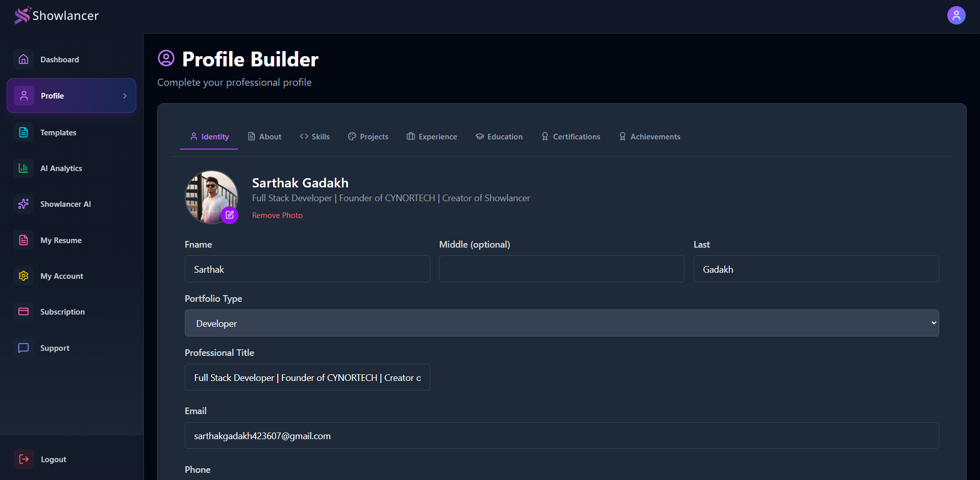Click the Fname input field
The width and height of the screenshot is (980, 480).
[x=307, y=269]
